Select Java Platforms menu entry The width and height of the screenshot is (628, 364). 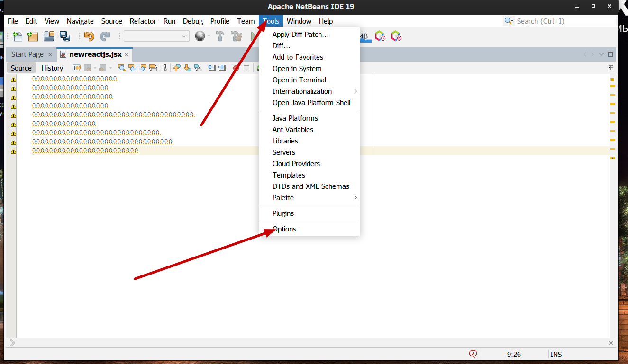[x=309, y=118]
